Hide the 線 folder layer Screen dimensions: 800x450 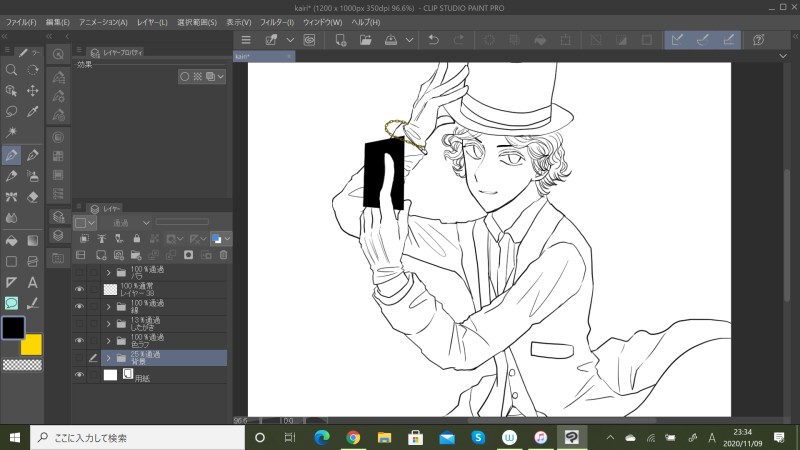(79, 307)
